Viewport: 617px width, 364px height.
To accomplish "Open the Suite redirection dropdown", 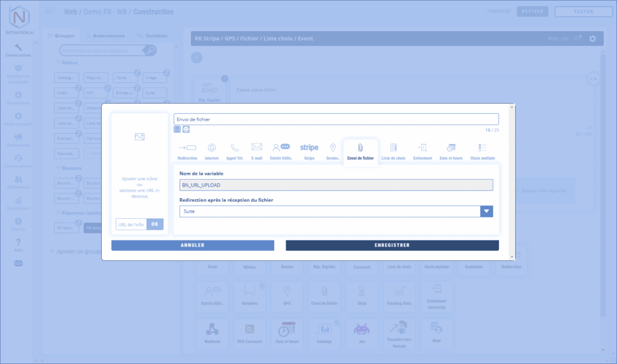I will click(487, 212).
